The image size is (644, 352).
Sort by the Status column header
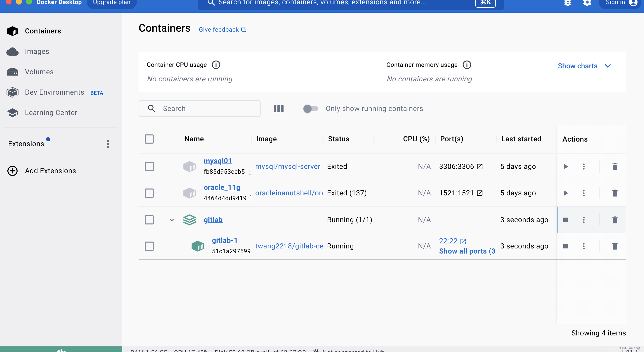click(339, 139)
